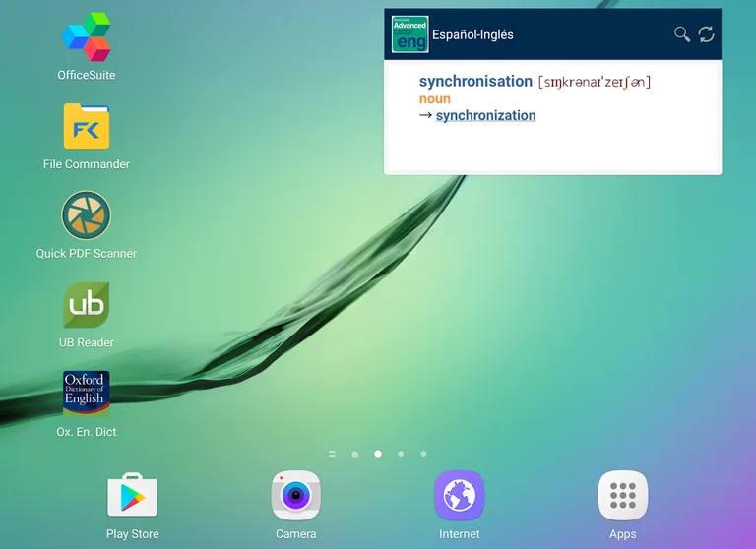This screenshot has height=549, width=756.
Task: Select the lines-shaped leftmost page indicator
Action: pos(332,454)
